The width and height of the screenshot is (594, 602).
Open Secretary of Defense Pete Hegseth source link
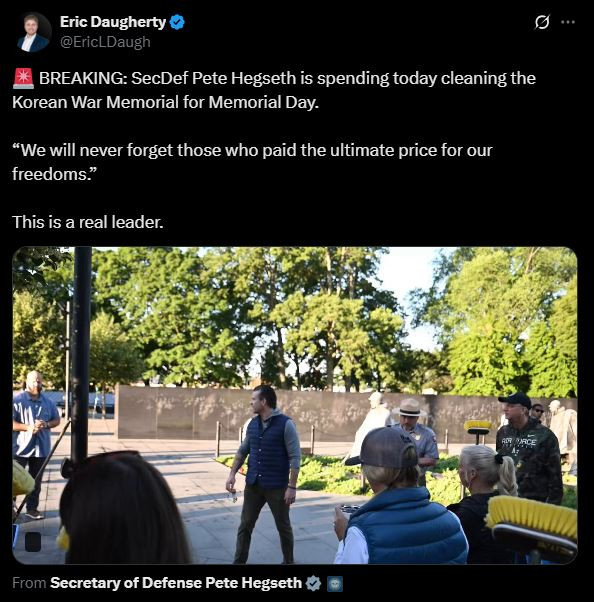click(x=175, y=583)
